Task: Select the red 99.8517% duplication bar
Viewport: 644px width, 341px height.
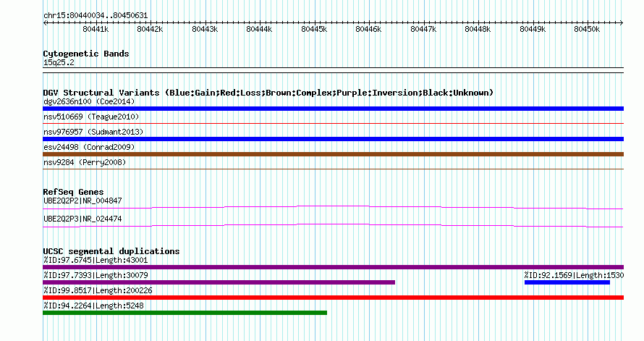Action: point(333,298)
